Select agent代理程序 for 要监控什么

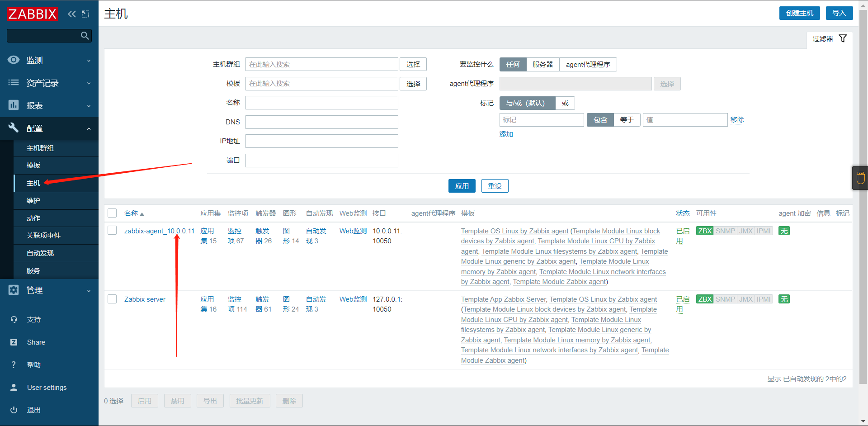[588, 65]
